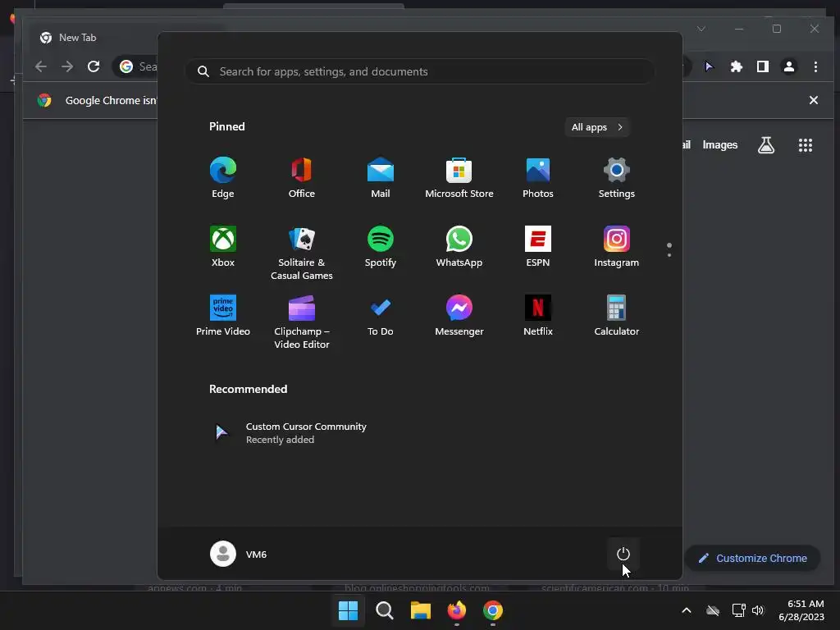Show hidden system tray icons
The image size is (840, 630).
pos(687,610)
